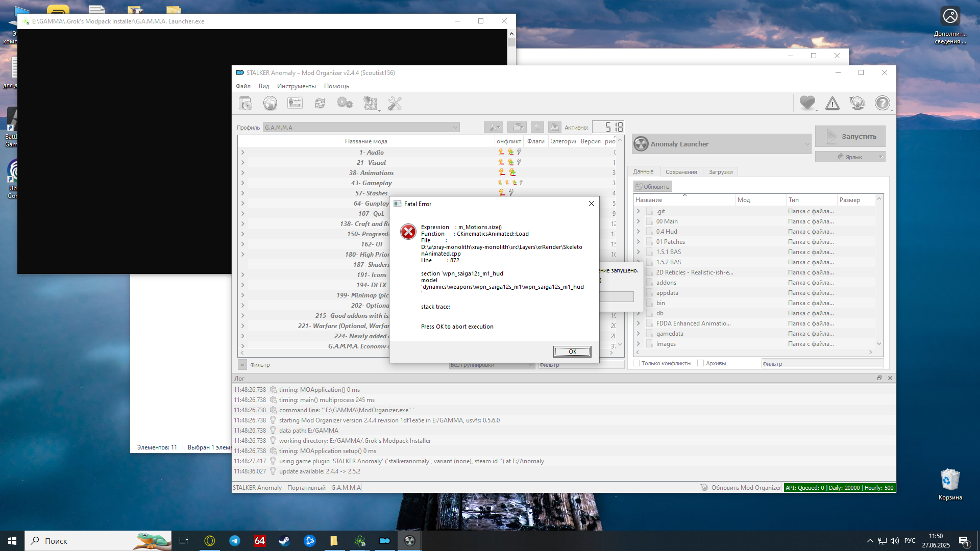Expand the 38- Animations separator
The image size is (980, 551).
click(242, 172)
